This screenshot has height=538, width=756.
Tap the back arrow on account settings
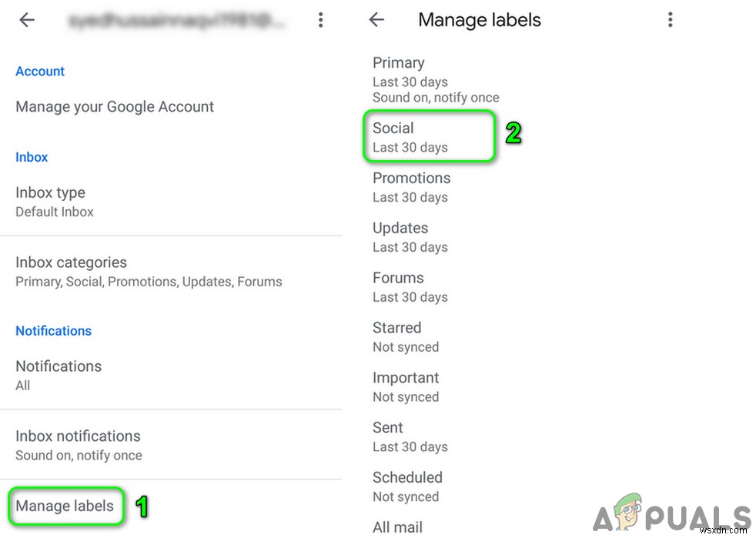click(27, 20)
